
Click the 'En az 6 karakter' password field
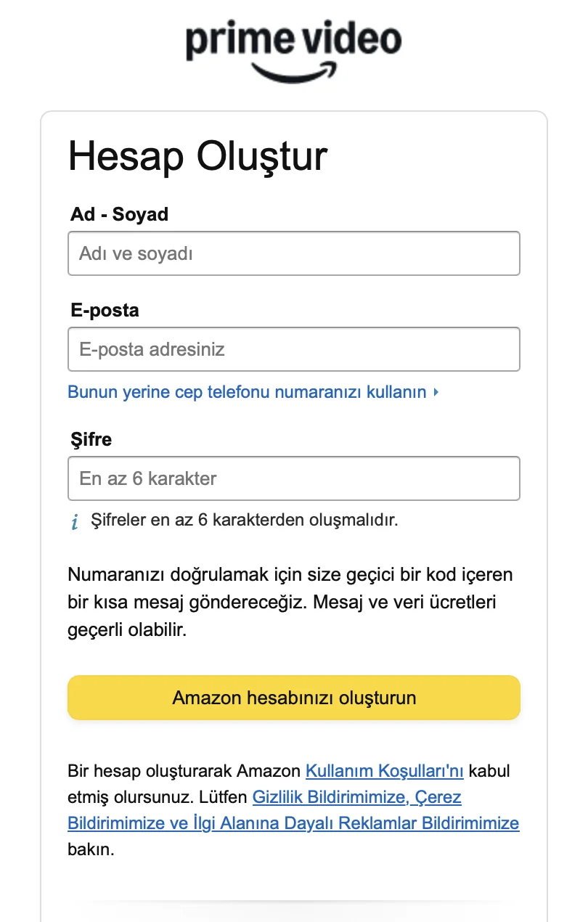pyautogui.click(x=294, y=478)
